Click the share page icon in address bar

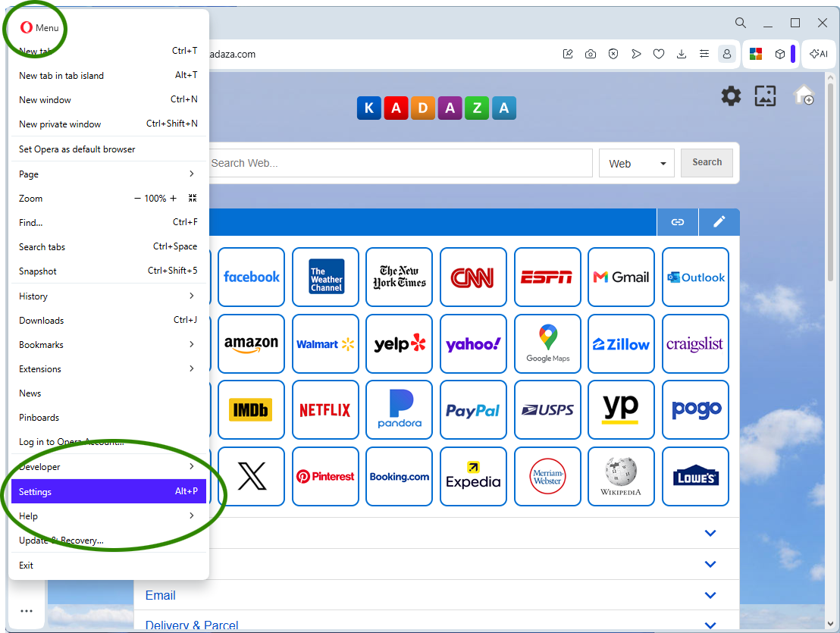[x=568, y=54]
